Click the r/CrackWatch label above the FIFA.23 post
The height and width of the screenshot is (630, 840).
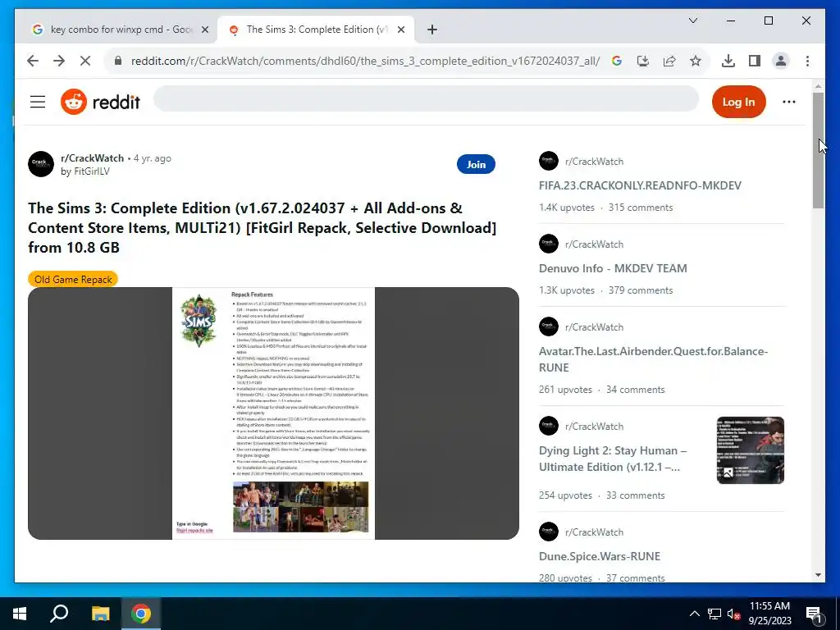click(594, 162)
